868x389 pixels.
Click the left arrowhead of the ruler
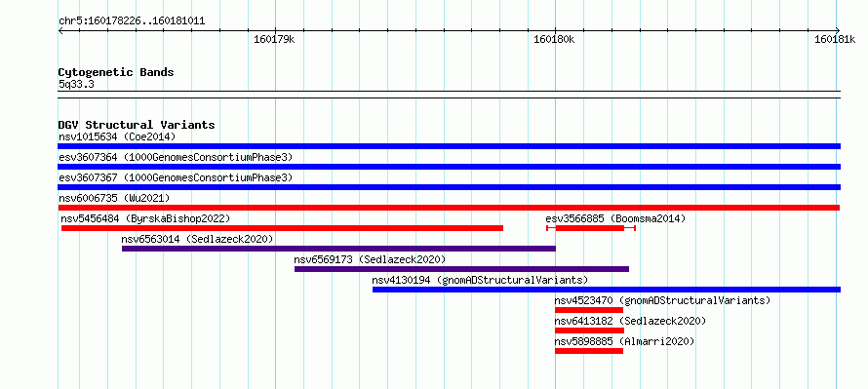coord(60,30)
